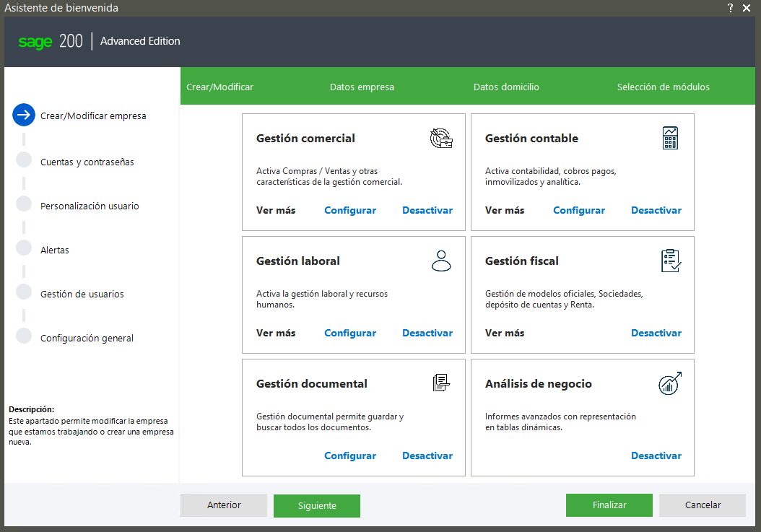Click the Finalizar button

[x=609, y=505]
